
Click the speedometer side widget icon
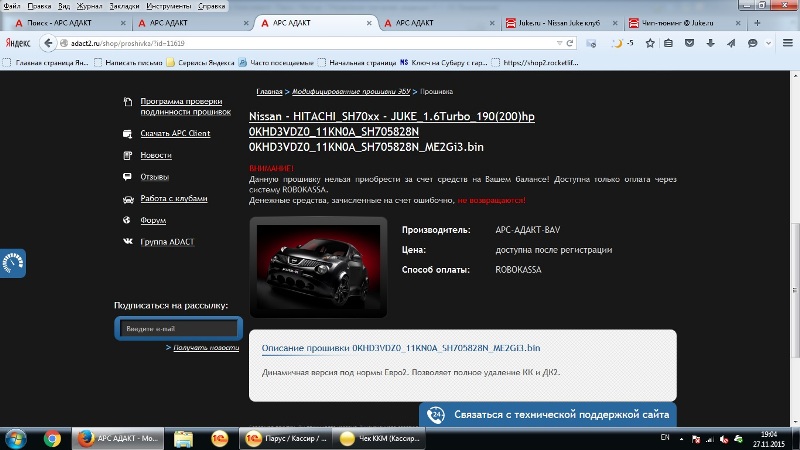(12, 263)
